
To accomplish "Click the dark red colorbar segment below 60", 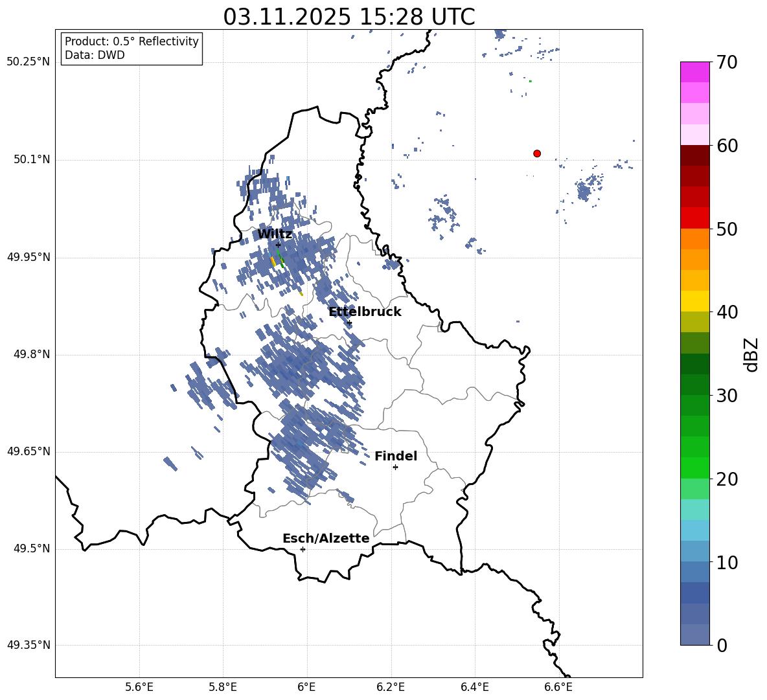I will click(694, 155).
